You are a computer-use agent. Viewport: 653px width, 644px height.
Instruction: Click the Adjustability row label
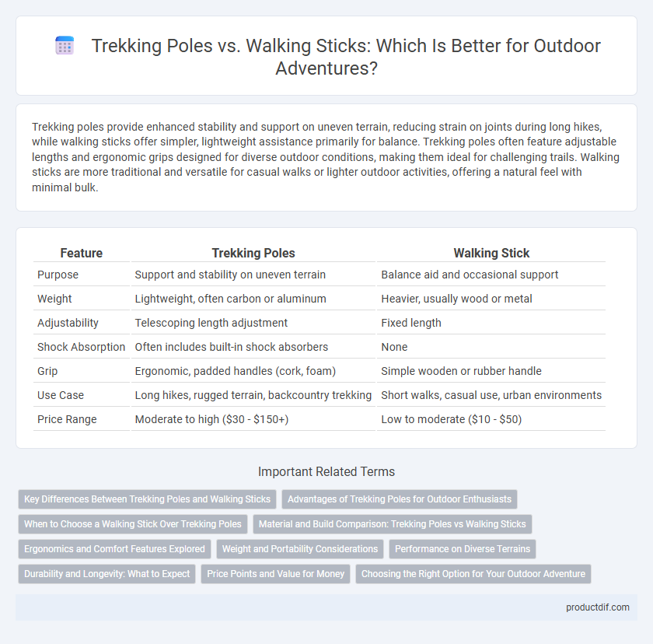point(68,323)
